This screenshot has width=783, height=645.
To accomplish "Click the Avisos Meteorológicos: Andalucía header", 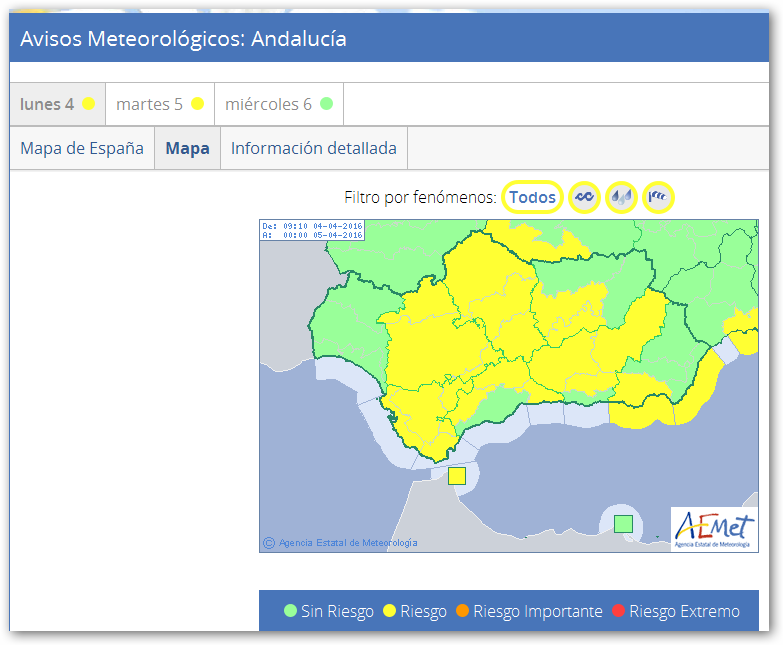I will pos(183,39).
